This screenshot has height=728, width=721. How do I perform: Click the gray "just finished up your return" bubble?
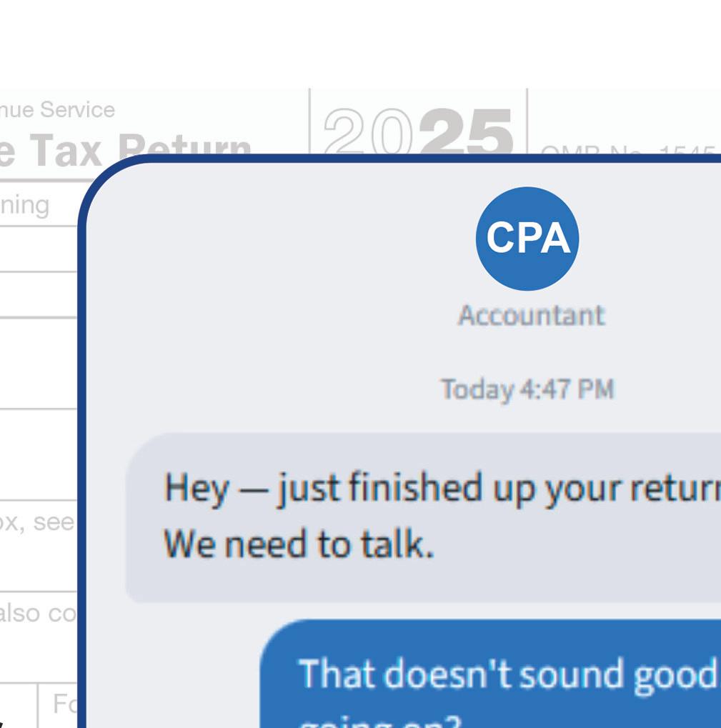(x=423, y=518)
